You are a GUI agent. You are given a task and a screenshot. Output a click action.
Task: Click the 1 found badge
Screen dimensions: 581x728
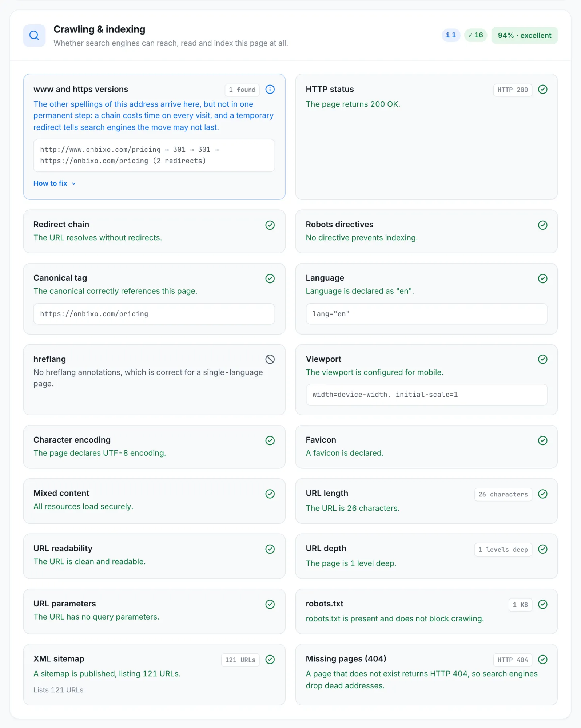[242, 90]
